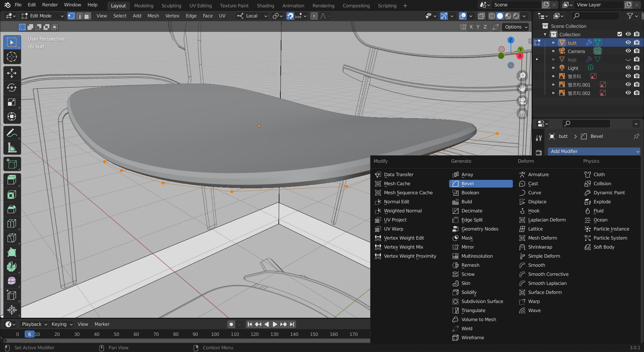Add a new workspace tab
The width and height of the screenshot is (644, 352).
point(405,6)
